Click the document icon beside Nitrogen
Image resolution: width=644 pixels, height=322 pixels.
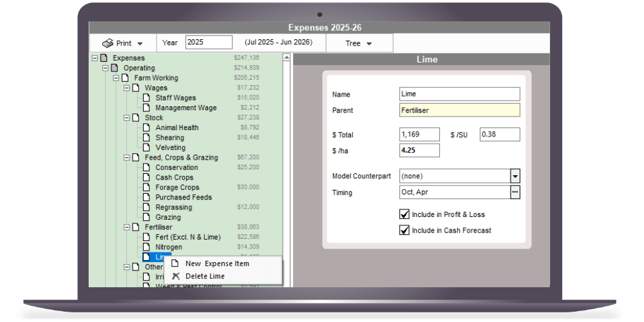[x=146, y=247]
